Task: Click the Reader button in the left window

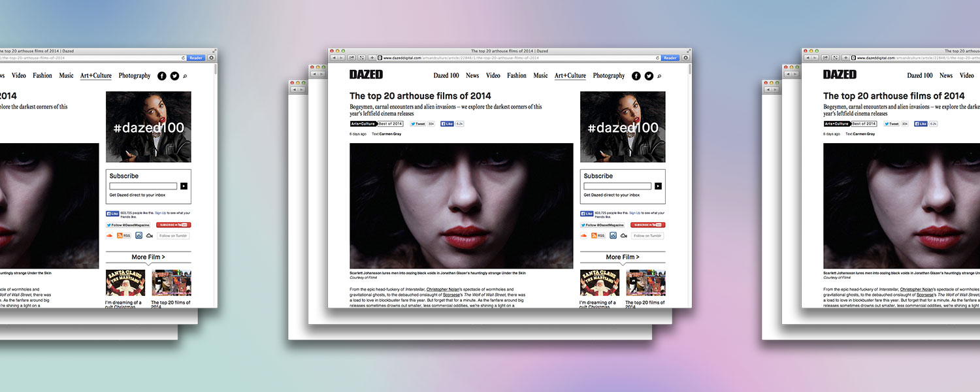Action: [x=196, y=58]
